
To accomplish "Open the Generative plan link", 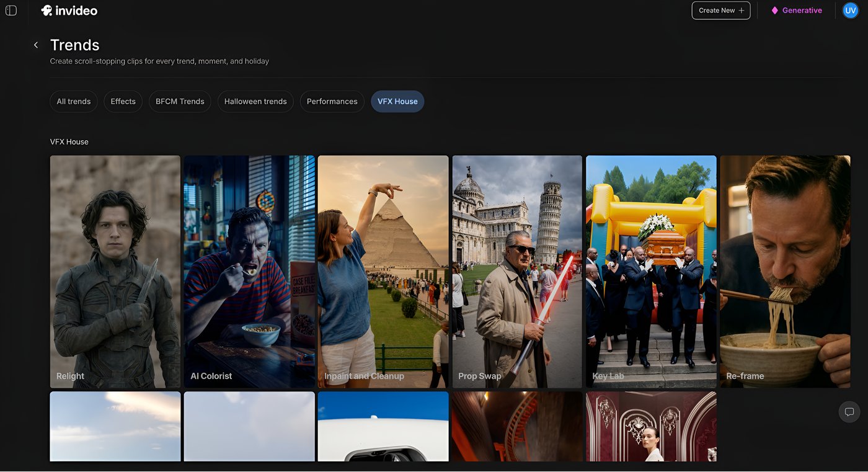I will (796, 11).
